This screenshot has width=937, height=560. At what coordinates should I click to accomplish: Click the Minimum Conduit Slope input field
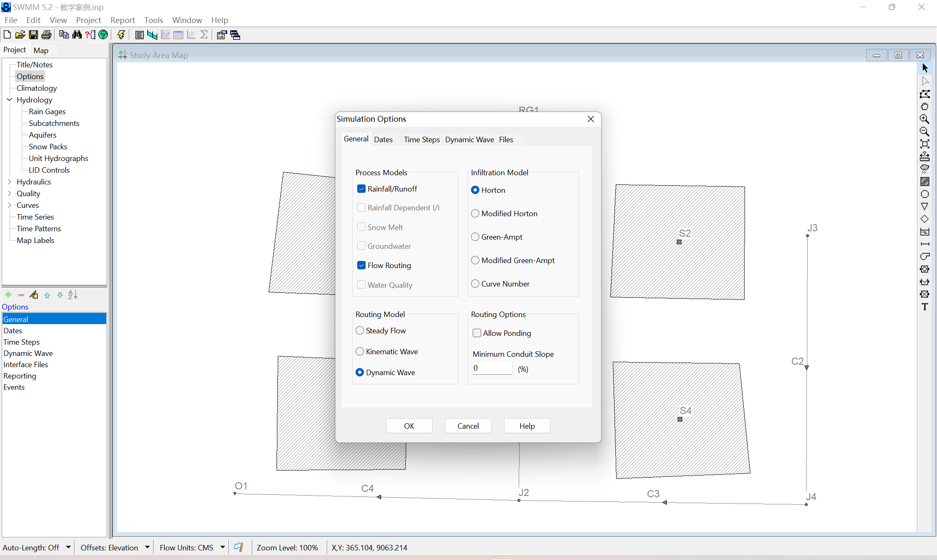492,368
